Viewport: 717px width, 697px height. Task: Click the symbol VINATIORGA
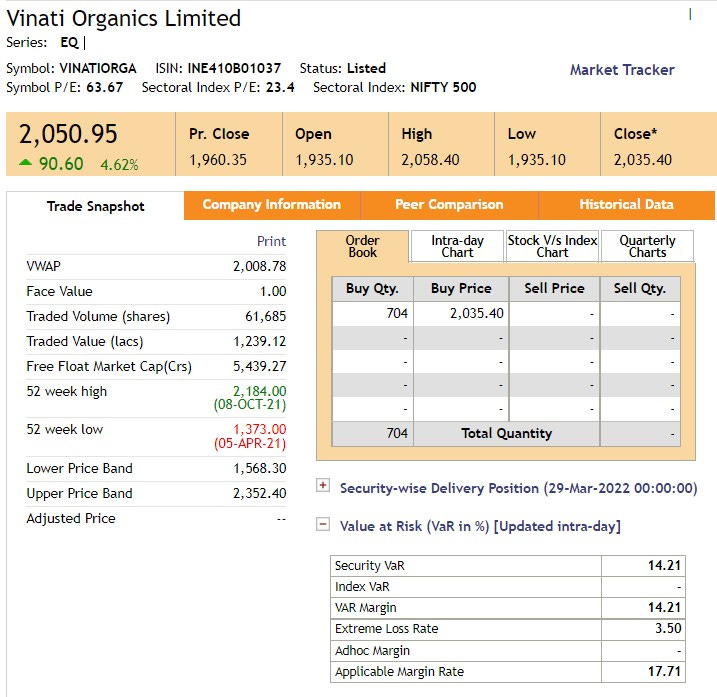[98, 69]
